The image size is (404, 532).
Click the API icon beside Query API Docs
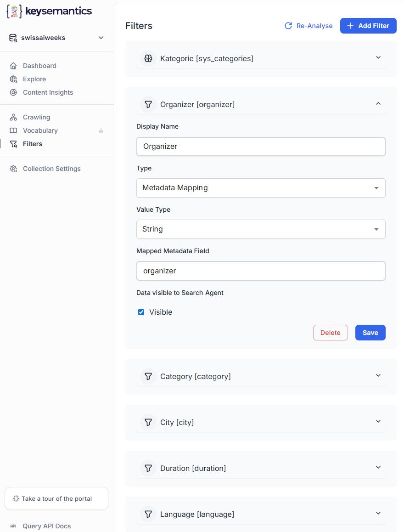[x=14, y=526]
